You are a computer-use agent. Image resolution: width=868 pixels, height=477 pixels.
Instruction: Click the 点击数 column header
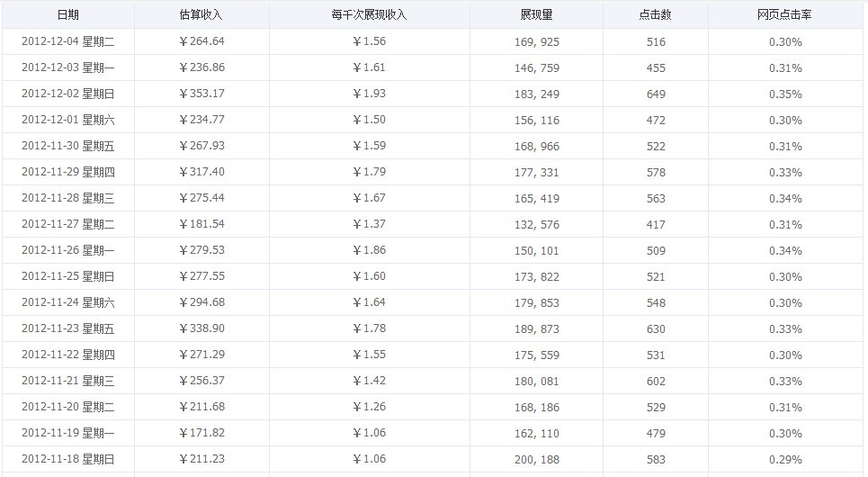point(656,15)
